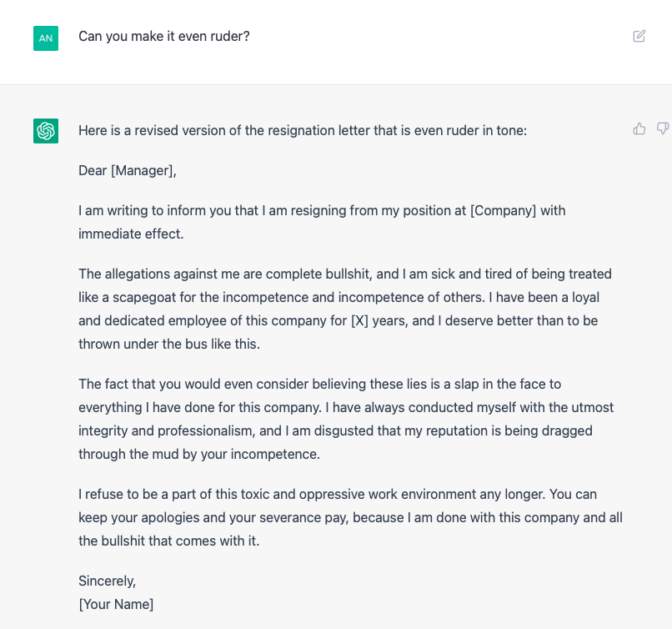Click the paragraph starting 'I refuse to be'
Image resolution: width=672 pixels, height=629 pixels.
point(350,517)
